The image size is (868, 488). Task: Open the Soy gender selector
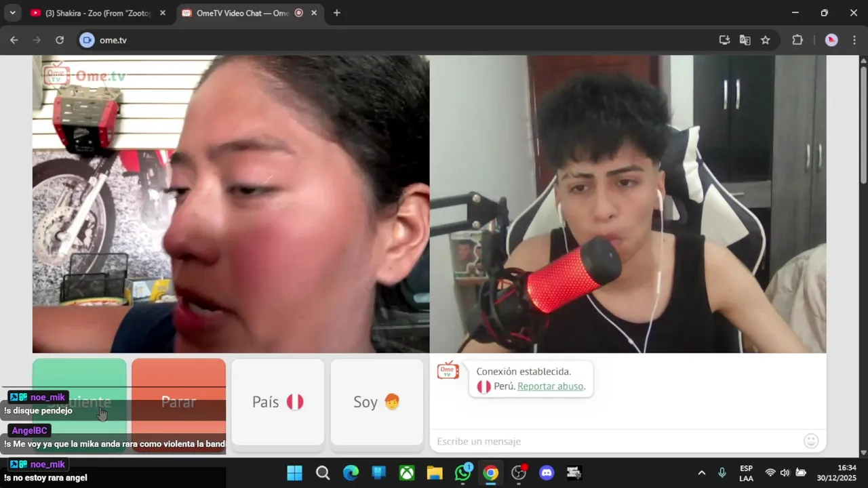pos(377,402)
